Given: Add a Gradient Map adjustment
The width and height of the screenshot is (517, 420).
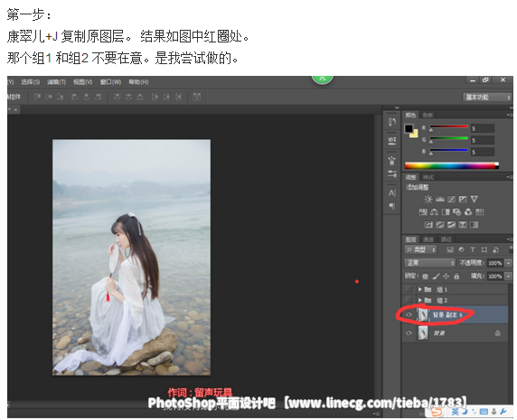Looking at the screenshot, I should [x=474, y=225].
